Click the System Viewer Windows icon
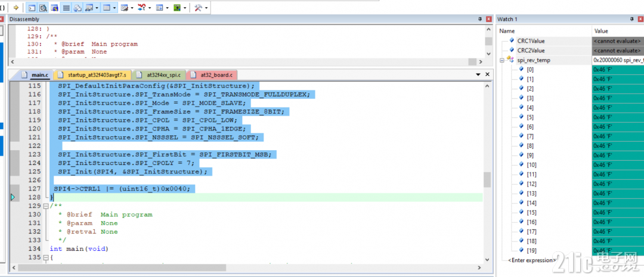Viewport: 644px width, 277px height. (178, 7)
